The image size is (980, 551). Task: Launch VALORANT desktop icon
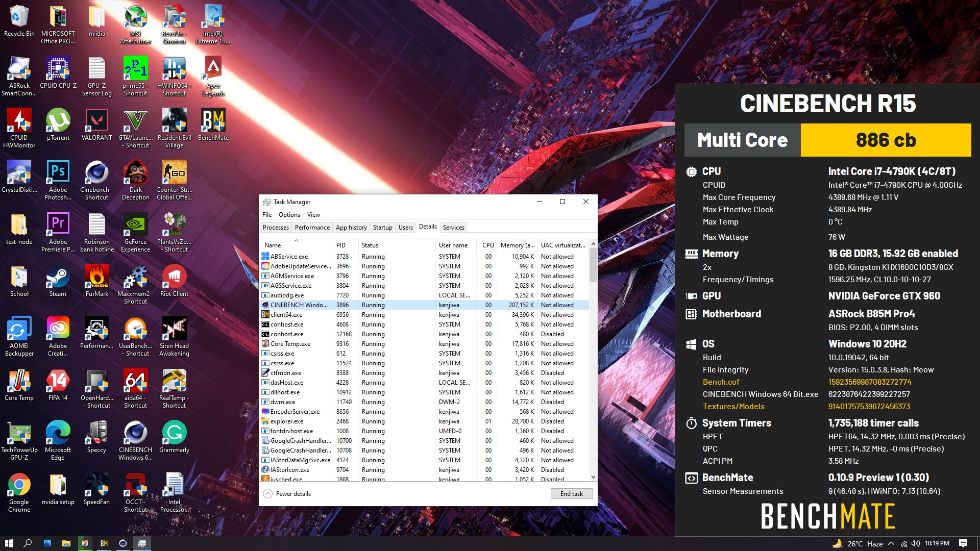point(96,124)
